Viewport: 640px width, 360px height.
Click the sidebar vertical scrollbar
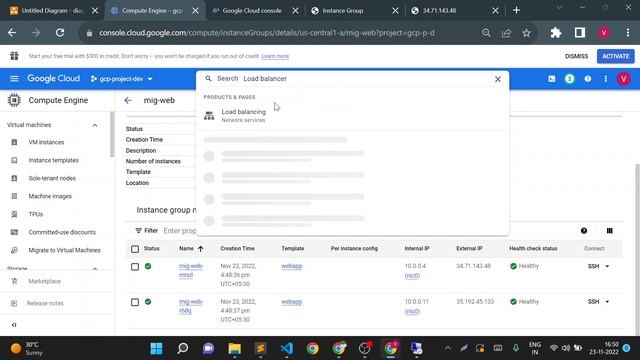(x=112, y=135)
